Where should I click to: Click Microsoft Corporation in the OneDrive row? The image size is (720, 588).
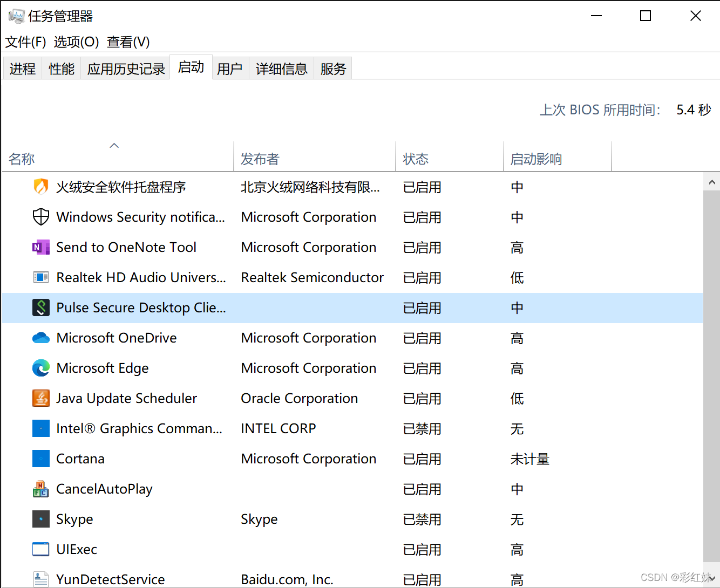click(309, 338)
